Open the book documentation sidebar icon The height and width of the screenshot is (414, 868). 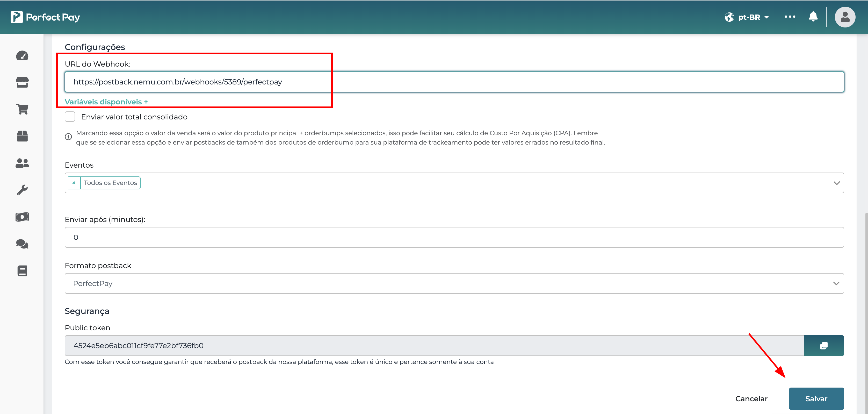(22, 271)
